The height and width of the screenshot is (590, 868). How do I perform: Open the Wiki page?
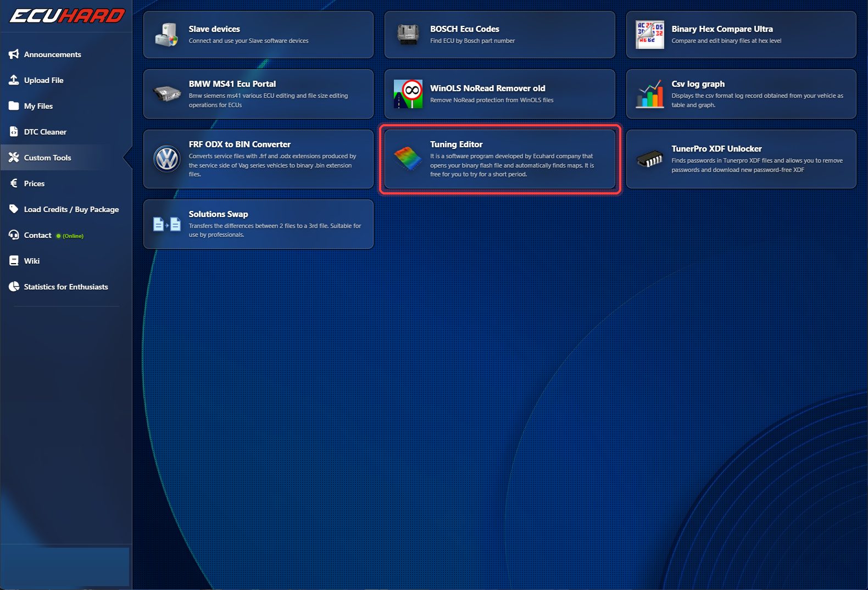[66, 261]
